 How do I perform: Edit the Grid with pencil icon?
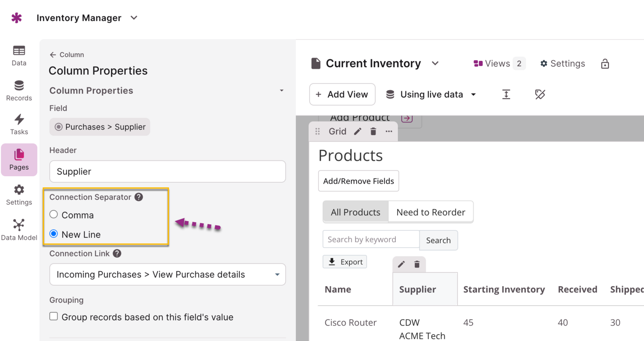tap(358, 132)
